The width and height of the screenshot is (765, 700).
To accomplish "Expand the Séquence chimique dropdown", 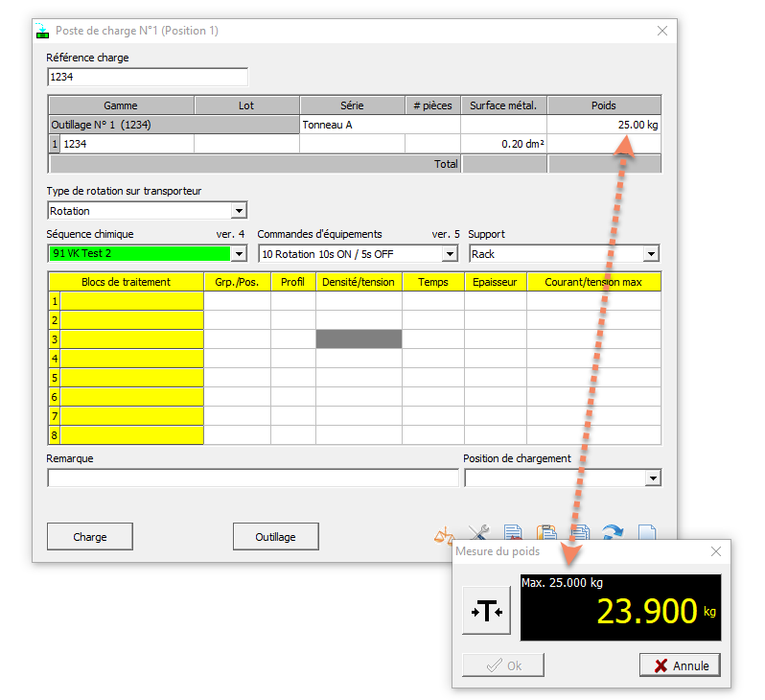I will coord(239,254).
